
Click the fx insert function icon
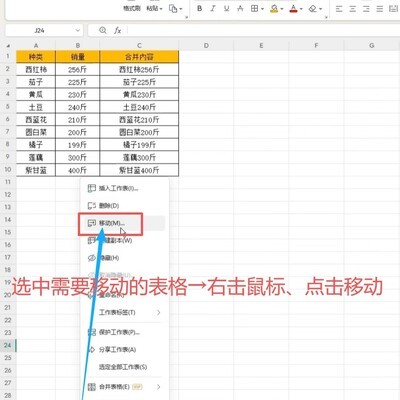click(117, 30)
